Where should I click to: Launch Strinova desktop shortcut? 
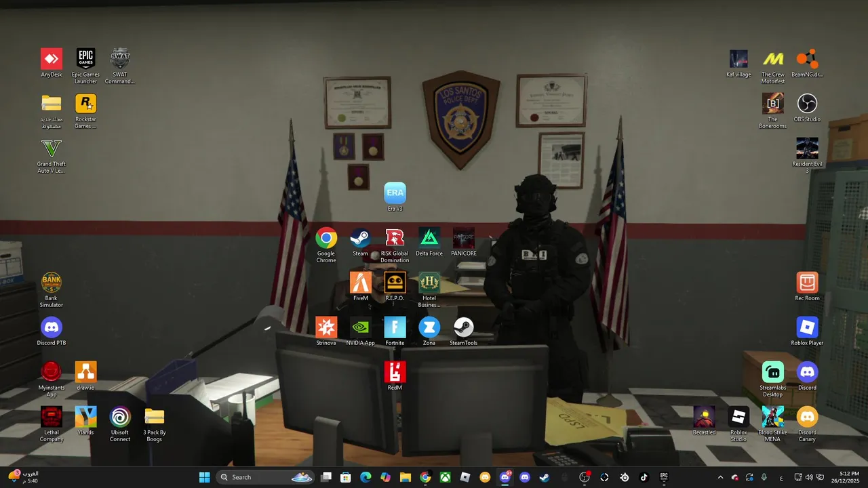326,331
